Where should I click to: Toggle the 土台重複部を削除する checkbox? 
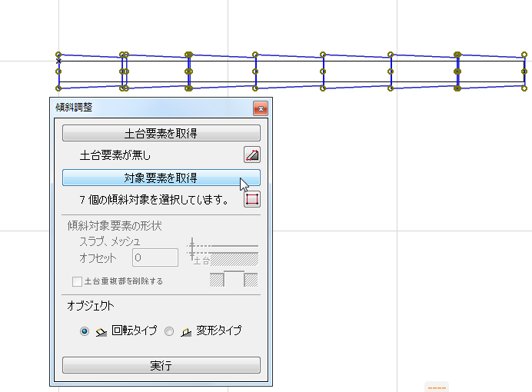[77, 281]
